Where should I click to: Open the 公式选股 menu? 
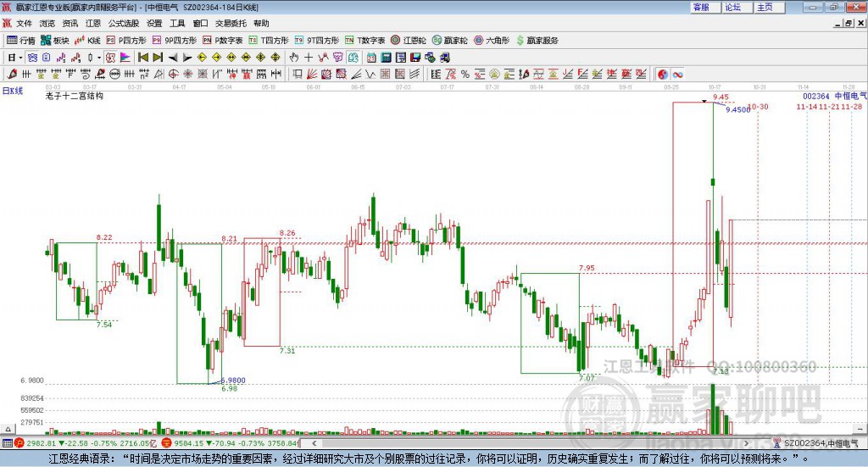point(124,23)
